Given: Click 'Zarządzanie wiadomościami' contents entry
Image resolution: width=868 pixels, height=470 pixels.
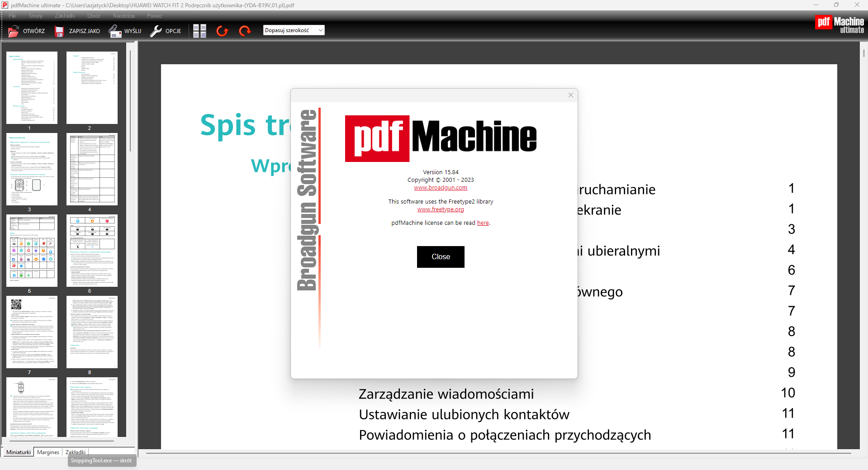Looking at the screenshot, I should pyautogui.click(x=446, y=394).
